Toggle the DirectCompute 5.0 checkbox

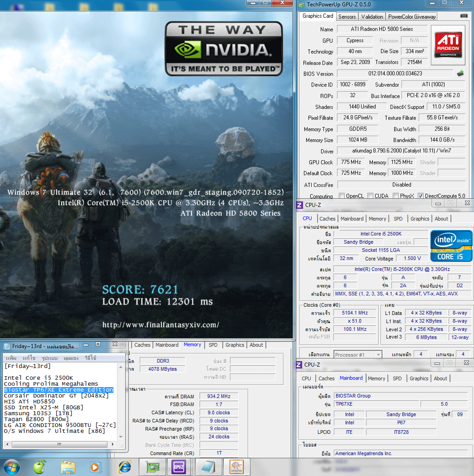pos(420,196)
